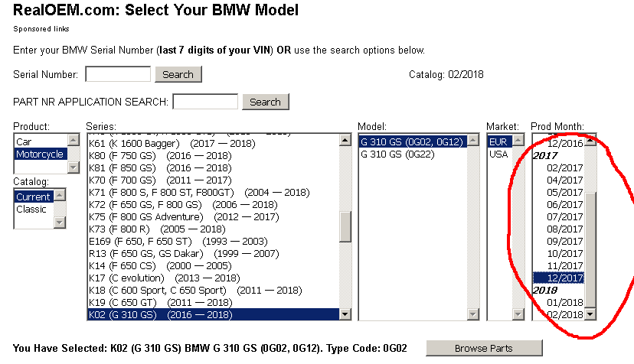Viewport: 634px width, 364px height.
Task: Click the Series list scrollbar thumb
Action: coord(345,226)
